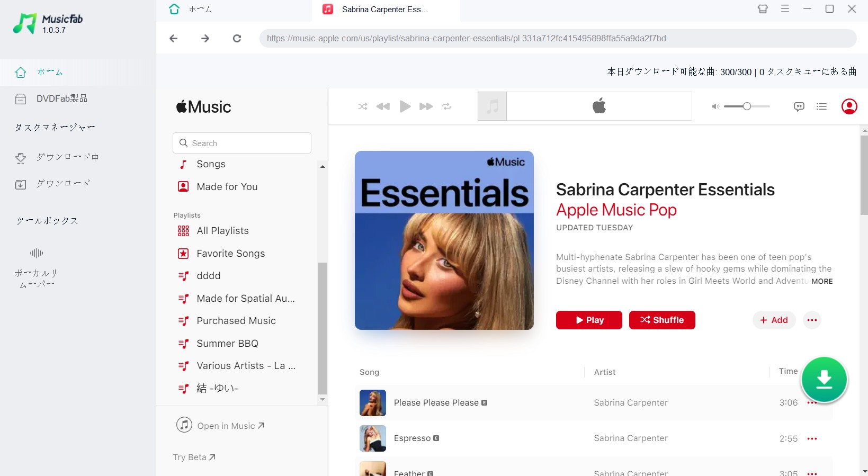Mute using the volume speaker icon

(x=715, y=106)
